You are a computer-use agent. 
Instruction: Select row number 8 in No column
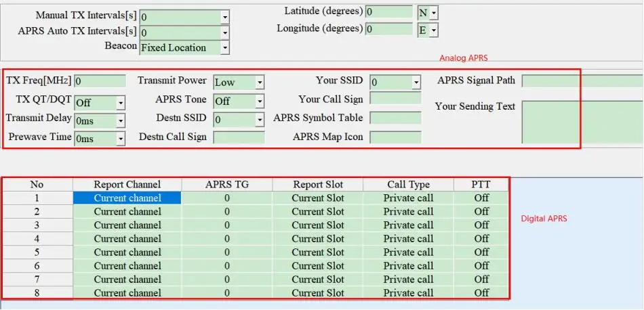pos(37,292)
